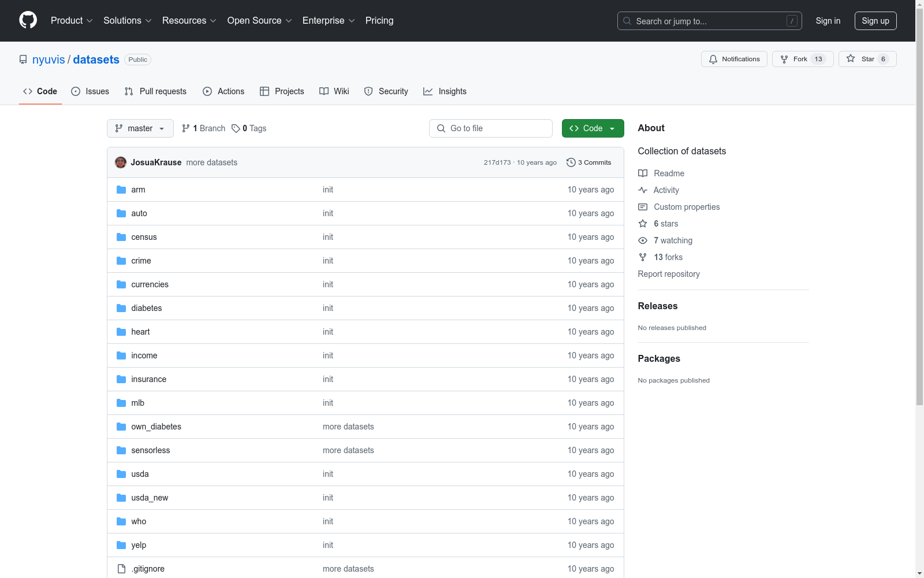924x578 pixels.
Task: Open the insurance folder icon
Action: coord(121,379)
